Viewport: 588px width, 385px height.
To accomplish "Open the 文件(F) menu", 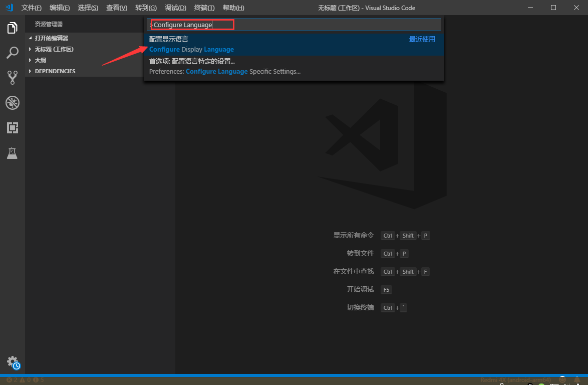I will [31, 8].
